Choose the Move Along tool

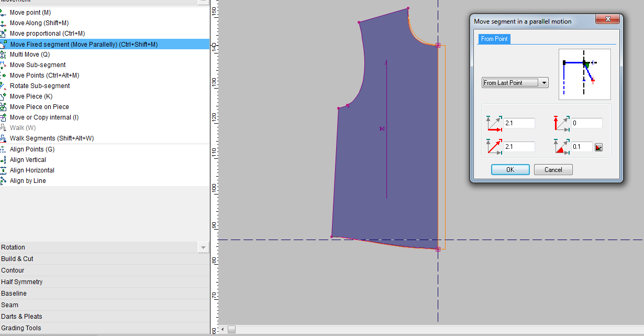coord(39,23)
